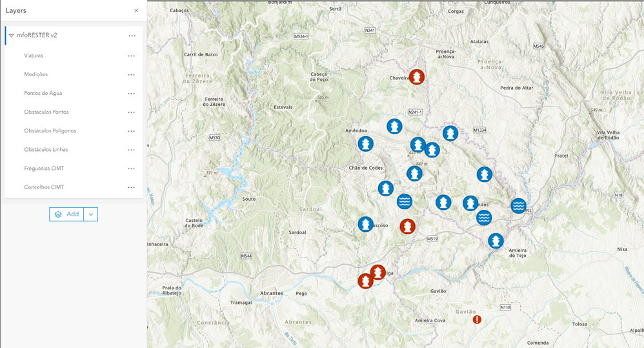Image resolution: width=644 pixels, height=348 pixels.
Task: Select the Obstáculos Linhas layer
Action: point(46,150)
